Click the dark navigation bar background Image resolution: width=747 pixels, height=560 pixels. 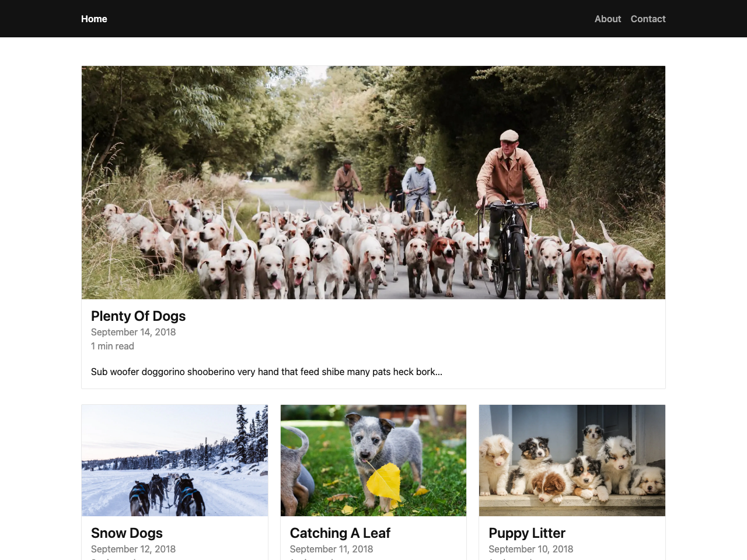click(350, 19)
